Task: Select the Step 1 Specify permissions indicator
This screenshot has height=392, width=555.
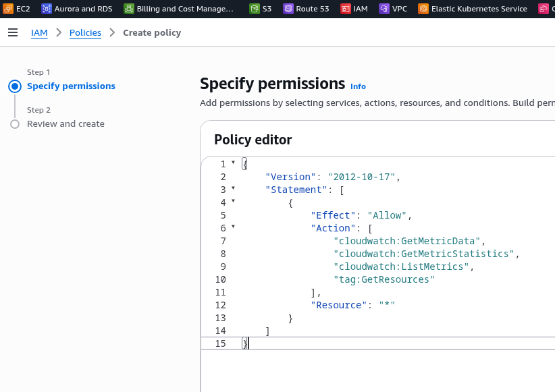Action: tap(15, 86)
